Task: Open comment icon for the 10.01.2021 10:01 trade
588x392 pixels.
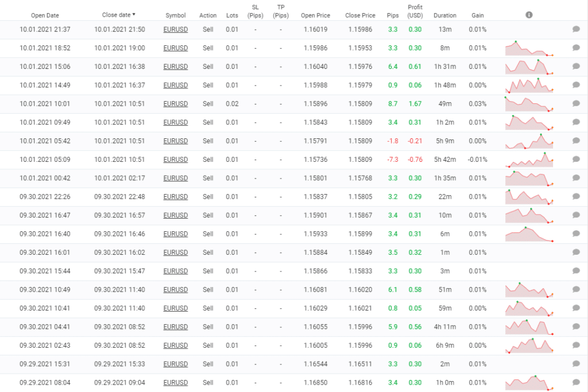Action: tap(576, 103)
